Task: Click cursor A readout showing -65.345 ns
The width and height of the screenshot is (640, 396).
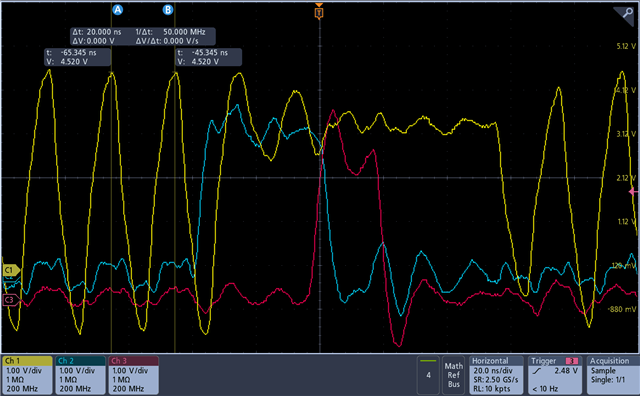Action: (78, 57)
